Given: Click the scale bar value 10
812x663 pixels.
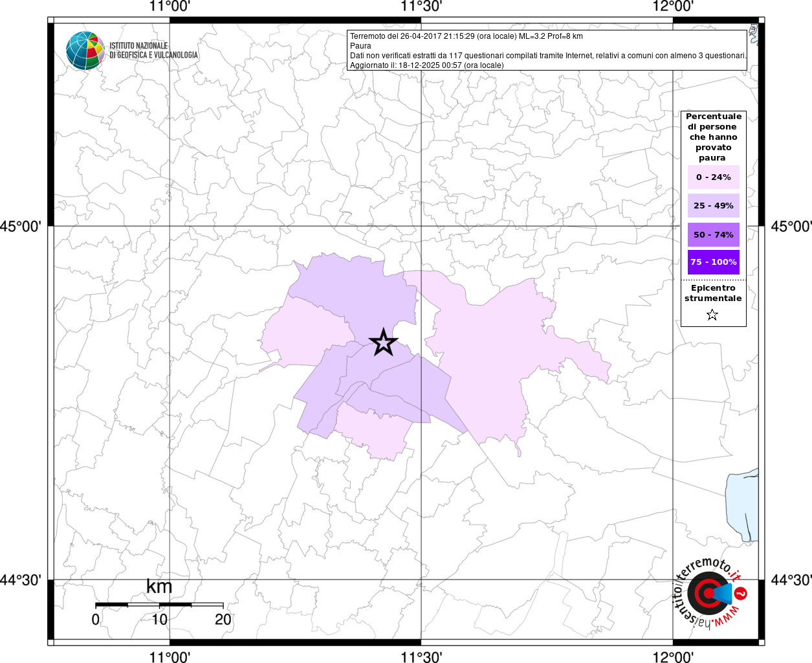Looking at the screenshot, I should (159, 620).
